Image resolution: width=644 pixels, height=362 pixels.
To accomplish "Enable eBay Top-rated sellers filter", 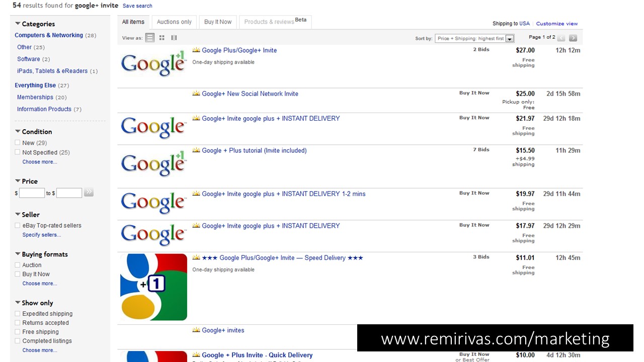I will click(18, 226).
